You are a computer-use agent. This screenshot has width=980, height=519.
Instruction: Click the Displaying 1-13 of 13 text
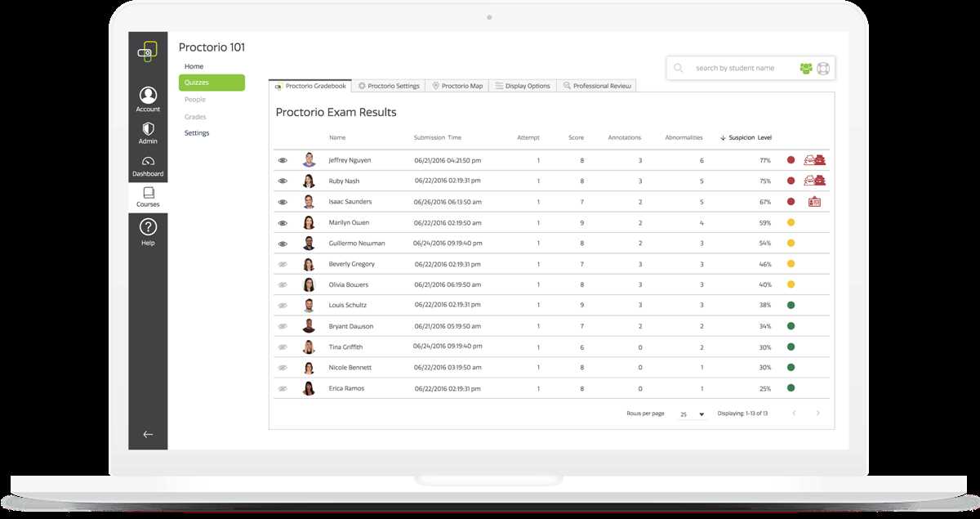[742, 414]
